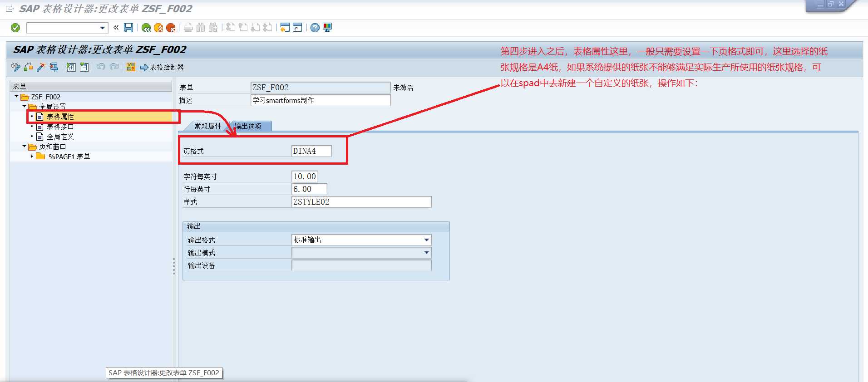Viewport: 868px width, 382px height.
Task: Click the First Page navigation icon
Action: 231,28
